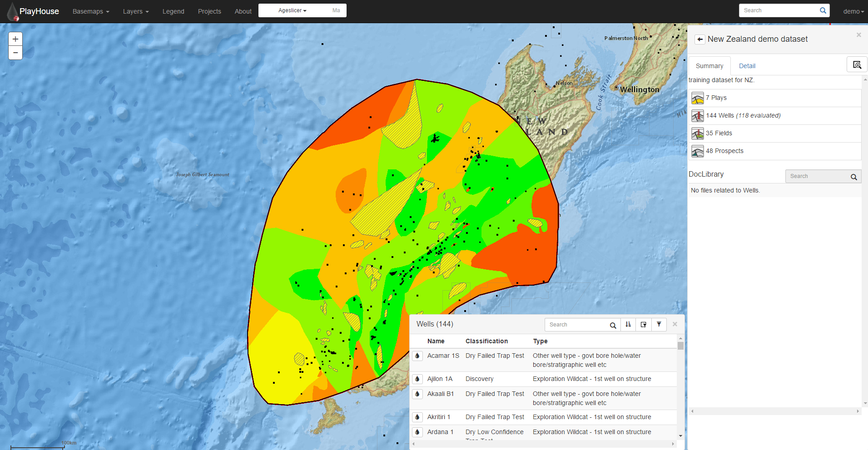Open the 35 Fields link

pos(719,133)
